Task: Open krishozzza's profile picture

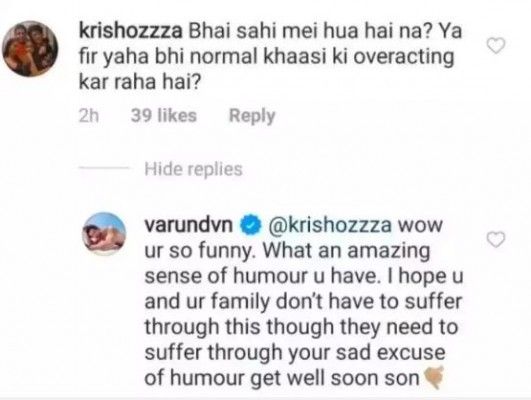Action: (30, 49)
